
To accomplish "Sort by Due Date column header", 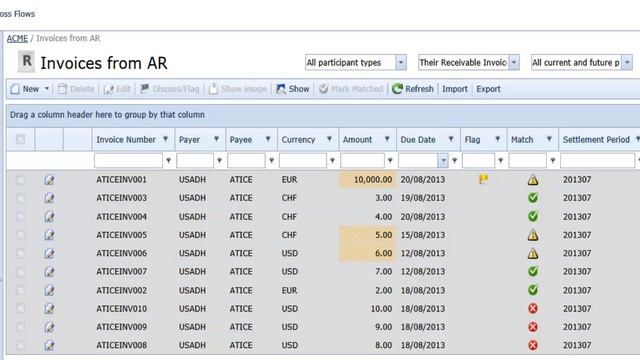I will tap(418, 140).
